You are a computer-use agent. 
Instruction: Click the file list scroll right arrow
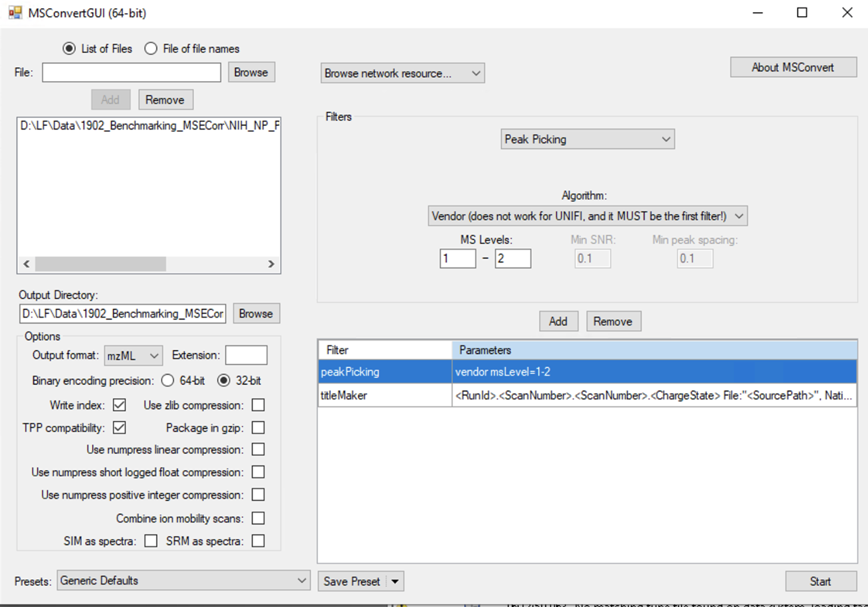(271, 264)
